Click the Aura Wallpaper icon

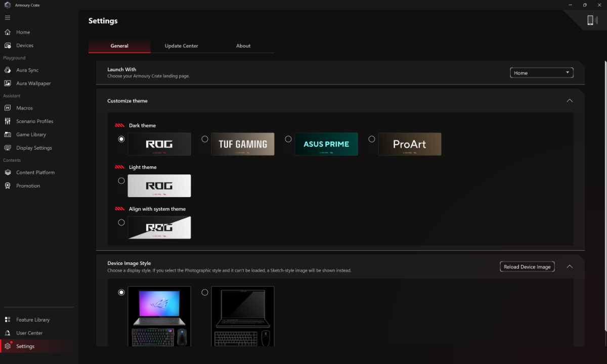coord(8,83)
